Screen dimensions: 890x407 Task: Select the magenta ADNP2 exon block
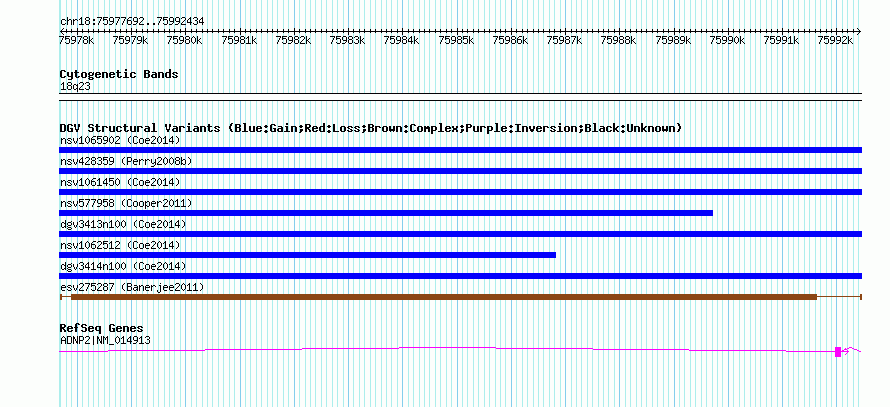click(838, 352)
